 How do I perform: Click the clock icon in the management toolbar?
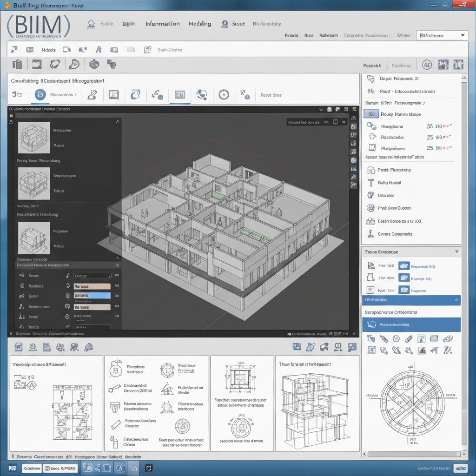[x=224, y=95]
